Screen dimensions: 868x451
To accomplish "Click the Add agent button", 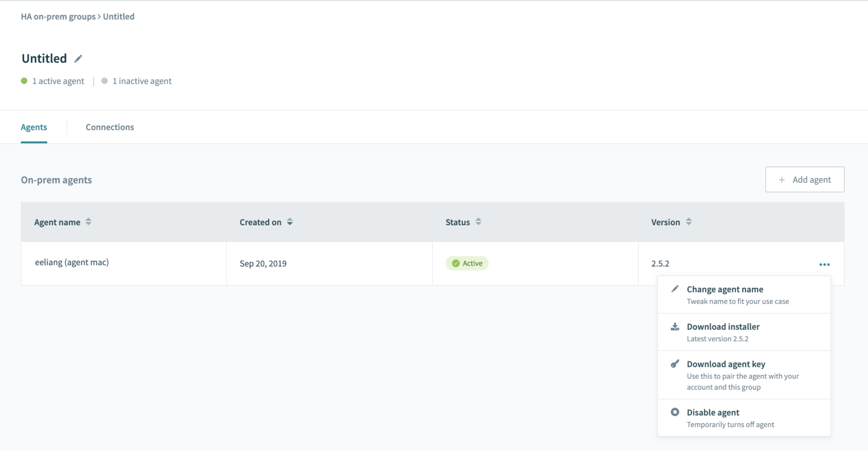I will [804, 180].
